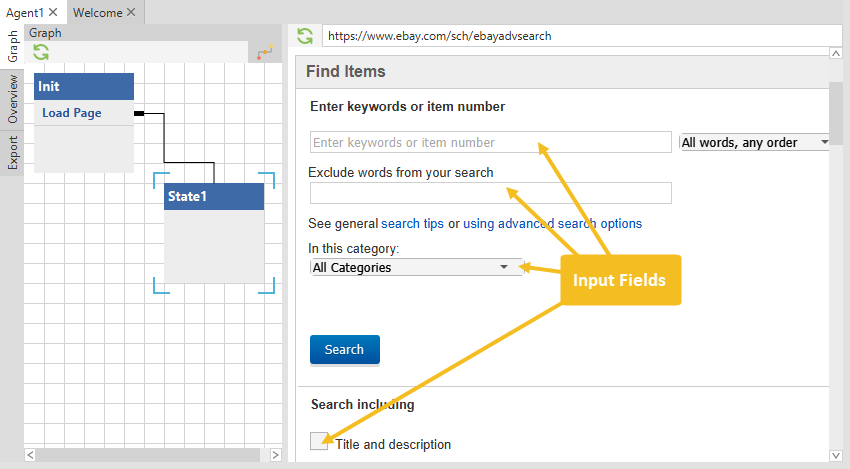Open the Export side tab
Screen dimensions: 850x469
pyautogui.click(x=12, y=153)
